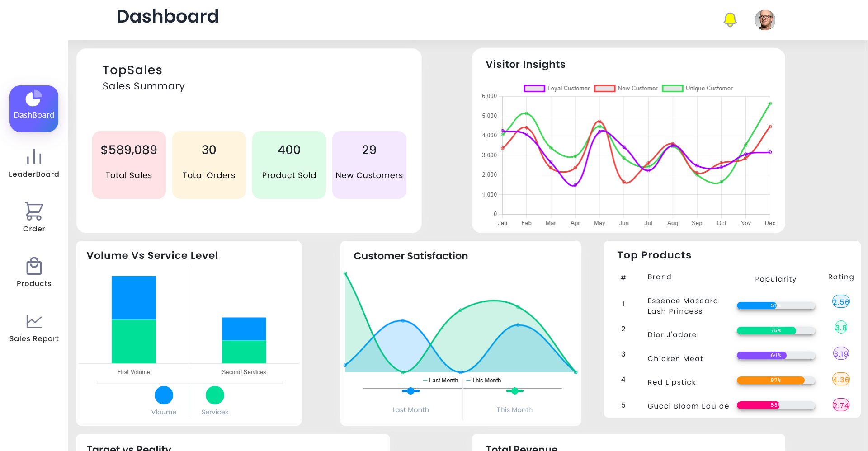Viewport: 868px width, 451px height.
Task: Click the Visitor Insights heading
Action: coord(525,64)
